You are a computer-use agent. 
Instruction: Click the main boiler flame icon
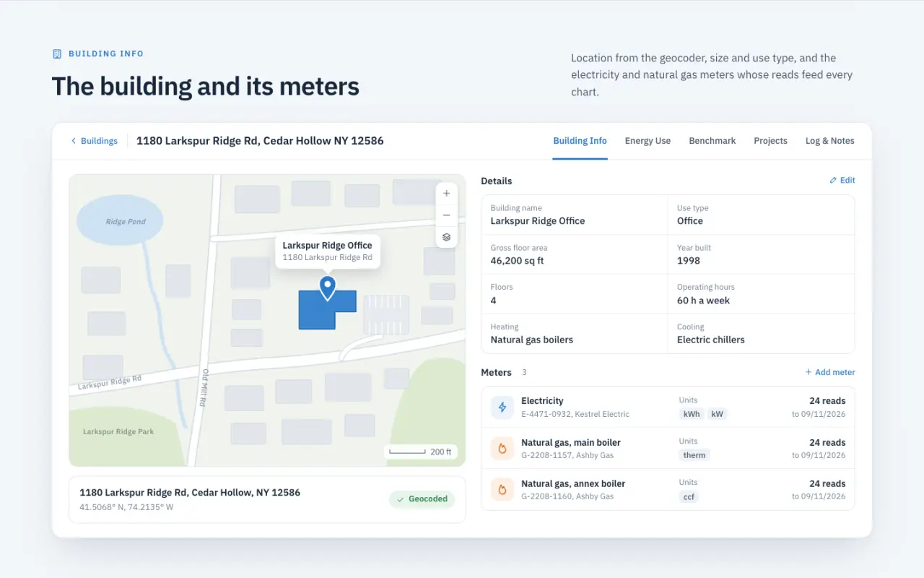tap(502, 449)
